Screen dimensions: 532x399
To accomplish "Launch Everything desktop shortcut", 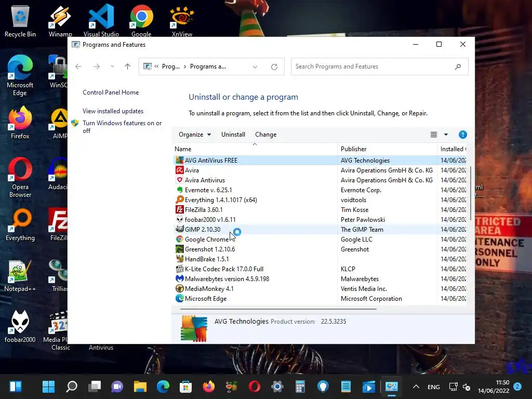I will [x=20, y=225].
